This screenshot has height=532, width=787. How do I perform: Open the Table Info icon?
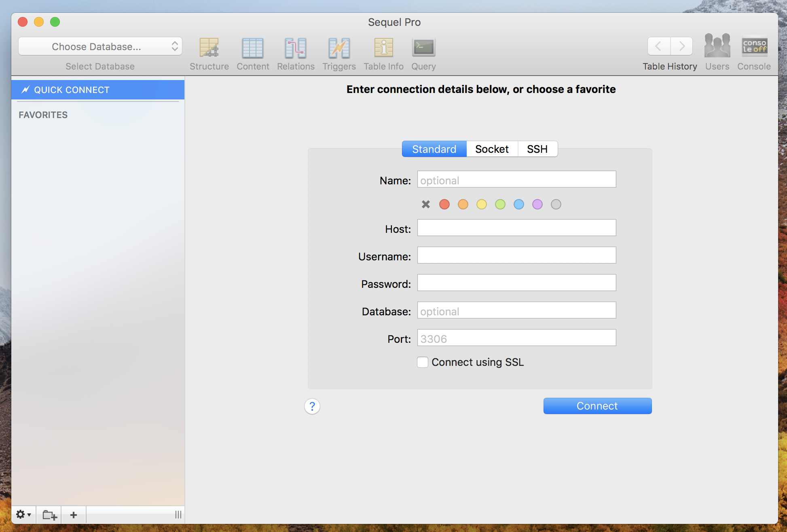[383, 48]
